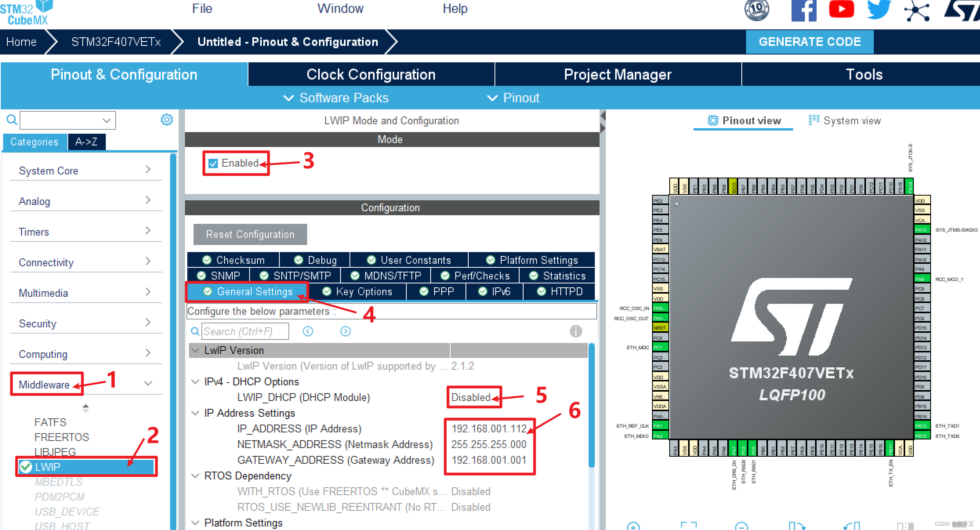This screenshot has height=530, width=980.
Task: Click the GENERATE CODE button
Action: pyautogui.click(x=810, y=42)
